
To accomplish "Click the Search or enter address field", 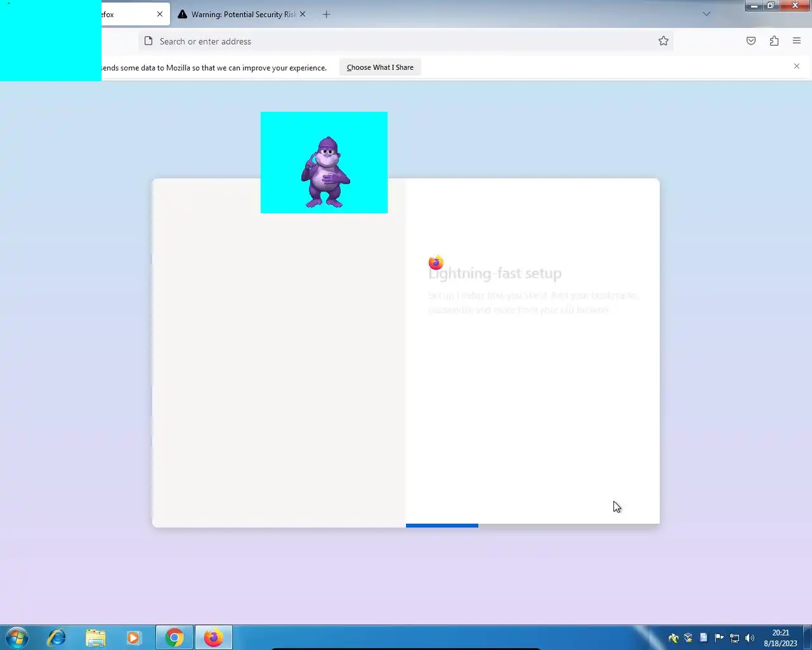I will click(x=406, y=41).
